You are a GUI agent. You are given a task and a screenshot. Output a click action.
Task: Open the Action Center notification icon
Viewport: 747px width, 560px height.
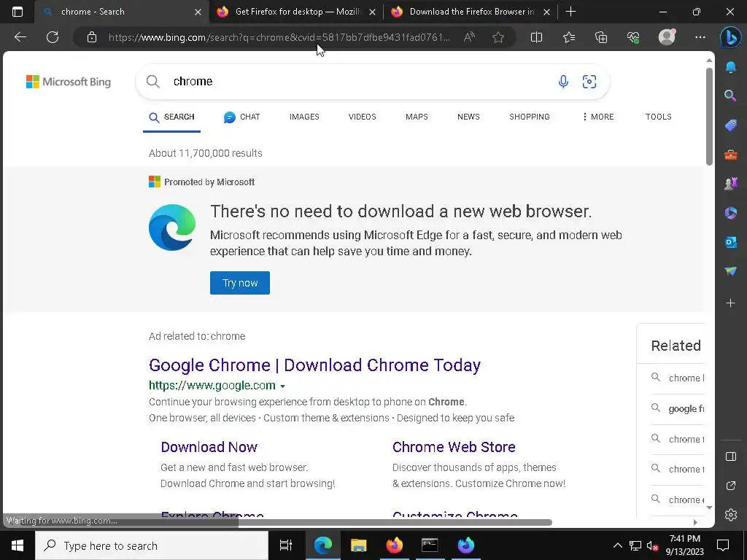click(723, 545)
